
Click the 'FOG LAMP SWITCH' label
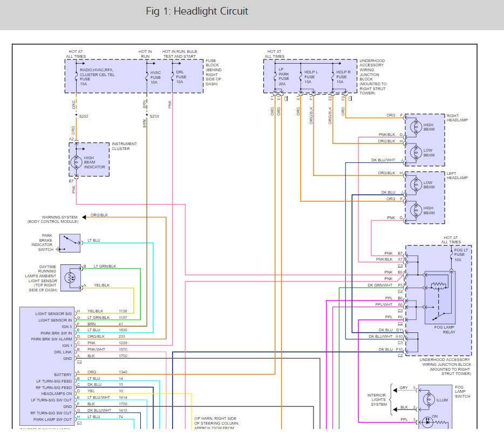pyautogui.click(x=462, y=392)
